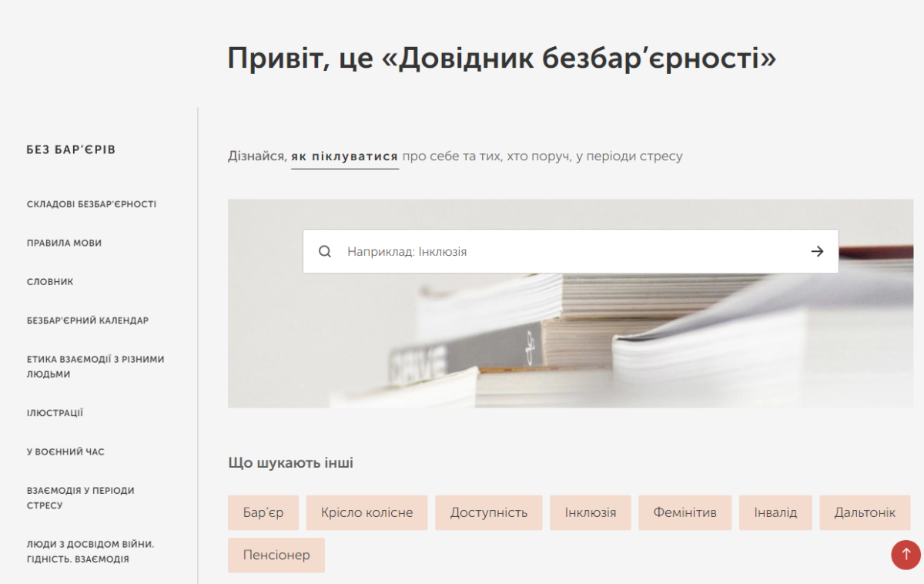Open the 'як піклуватися' link
The height and width of the screenshot is (584, 924).
click(344, 156)
